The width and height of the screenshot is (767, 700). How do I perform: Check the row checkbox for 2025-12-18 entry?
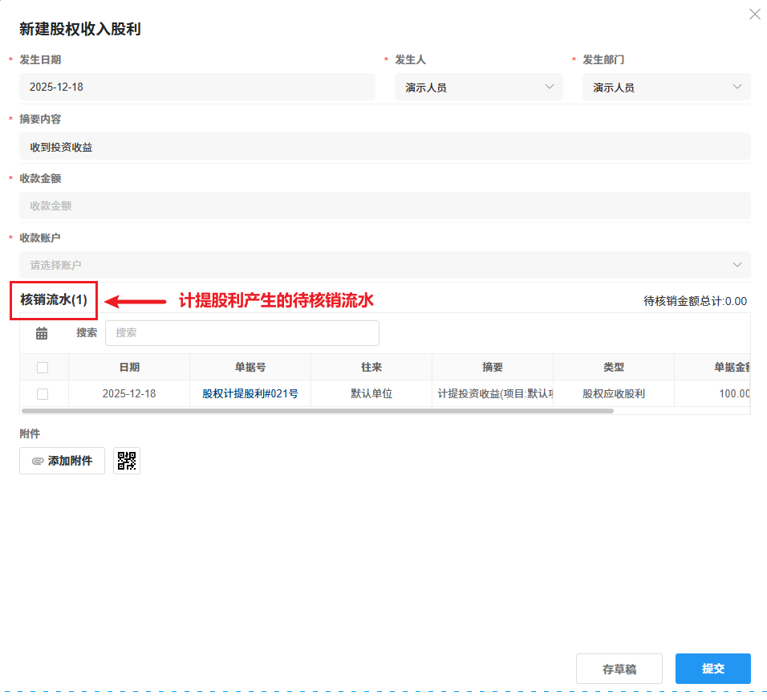(44, 393)
